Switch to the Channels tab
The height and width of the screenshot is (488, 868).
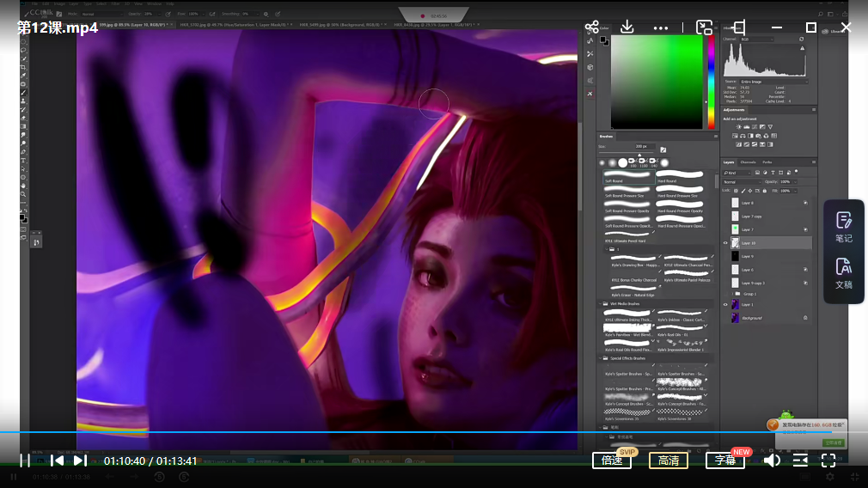[x=748, y=162]
